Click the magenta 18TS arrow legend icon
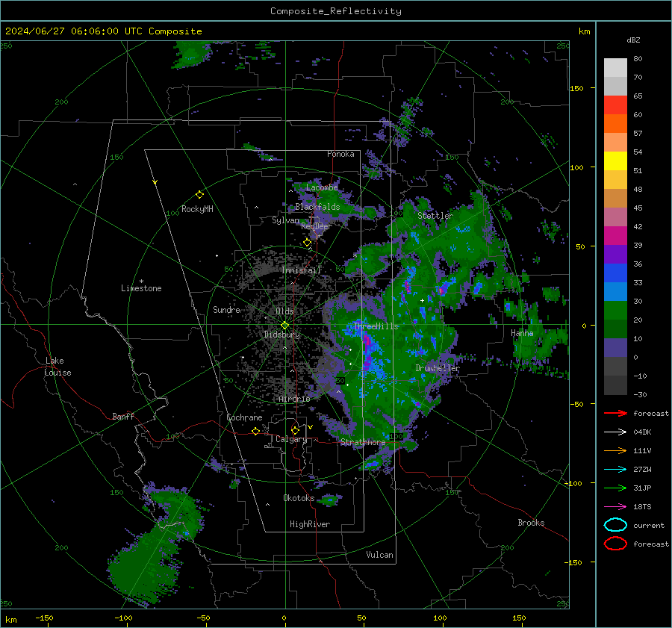The height and width of the screenshot is (628, 672). 615,507
